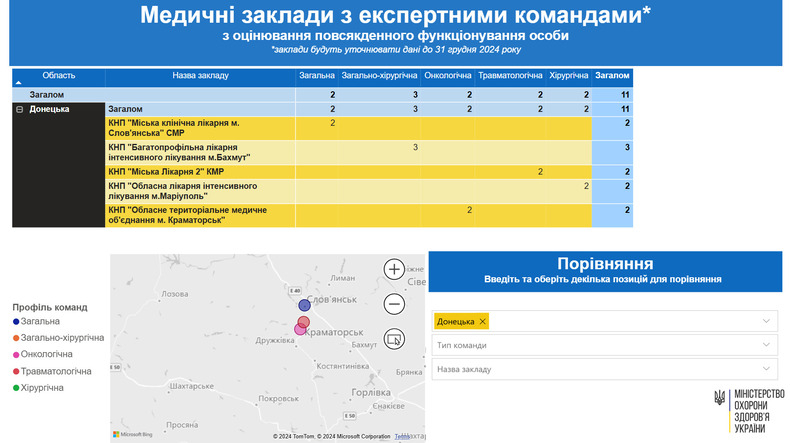790x443 pixels.
Task: Click the blue map marker near Слов'янськ
Action: pos(304,305)
